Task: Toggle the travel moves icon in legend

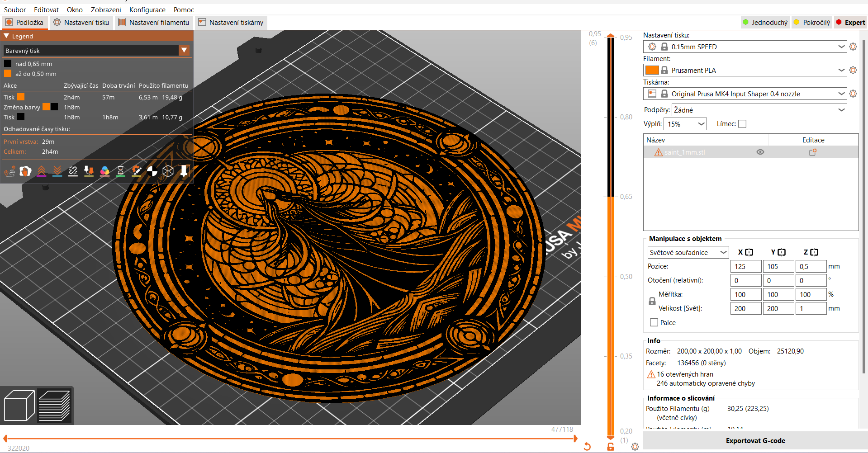Action: [x=9, y=171]
